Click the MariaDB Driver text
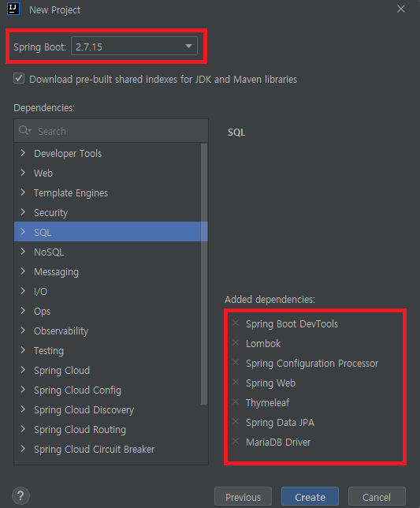 [x=278, y=443]
